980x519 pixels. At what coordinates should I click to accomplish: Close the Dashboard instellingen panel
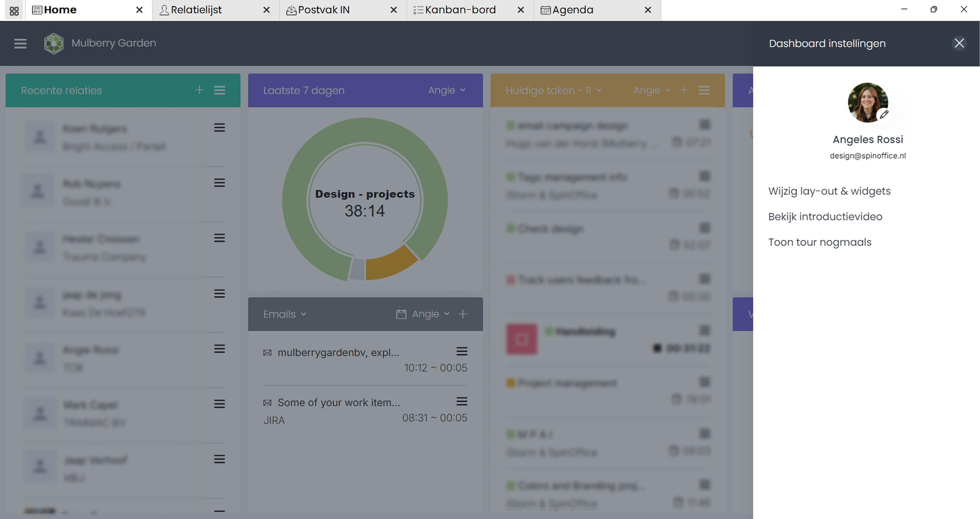coord(959,43)
